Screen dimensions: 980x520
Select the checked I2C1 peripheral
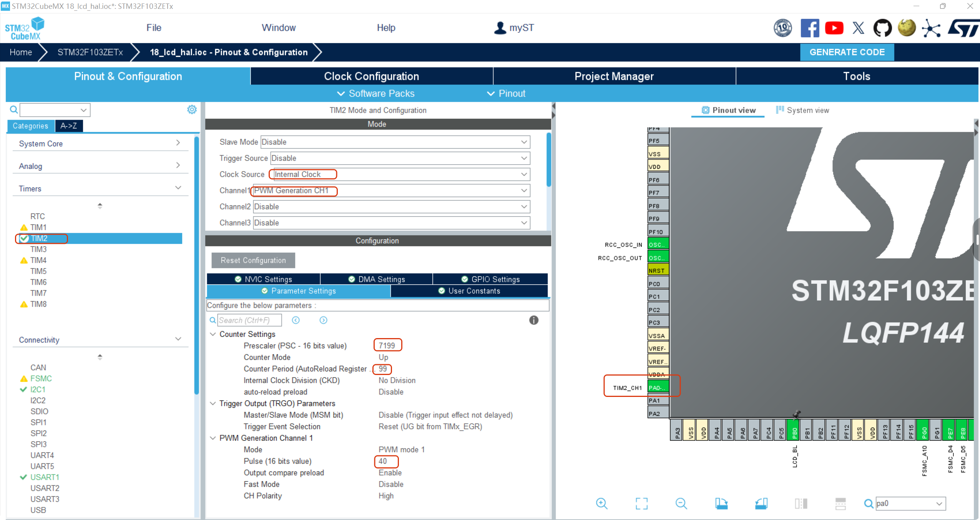tap(38, 389)
